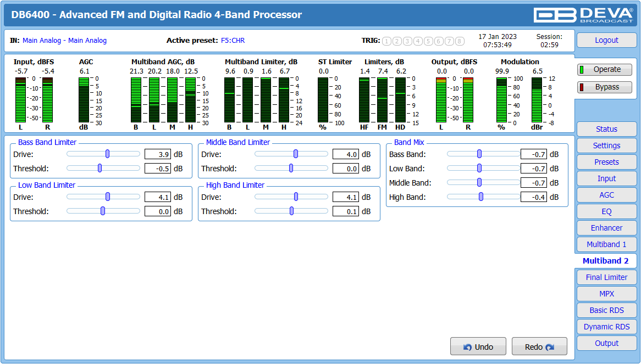Image resolution: width=641 pixels, height=364 pixels.
Task: Click the session timer 02:59
Action: click(x=549, y=45)
